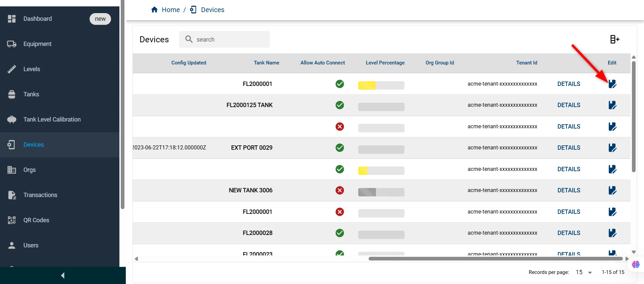Screen dimensions: 644x284
Task: Click the table vertical scrollbar
Action: (x=634, y=116)
